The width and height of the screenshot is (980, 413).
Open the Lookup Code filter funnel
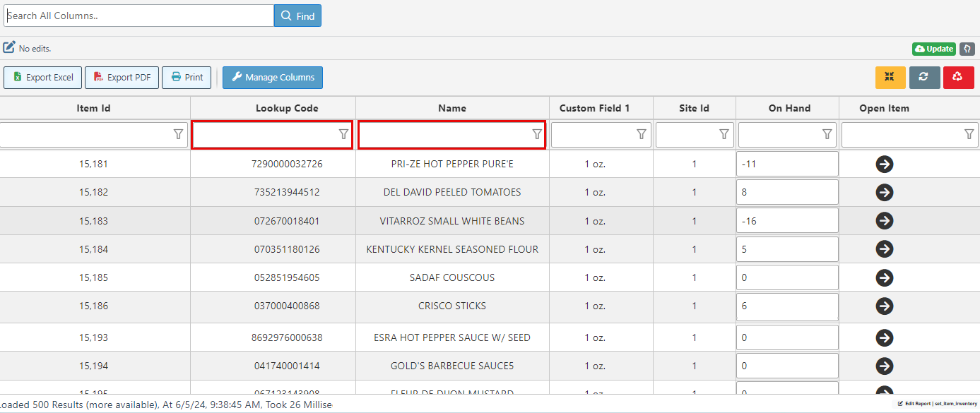pyautogui.click(x=343, y=134)
